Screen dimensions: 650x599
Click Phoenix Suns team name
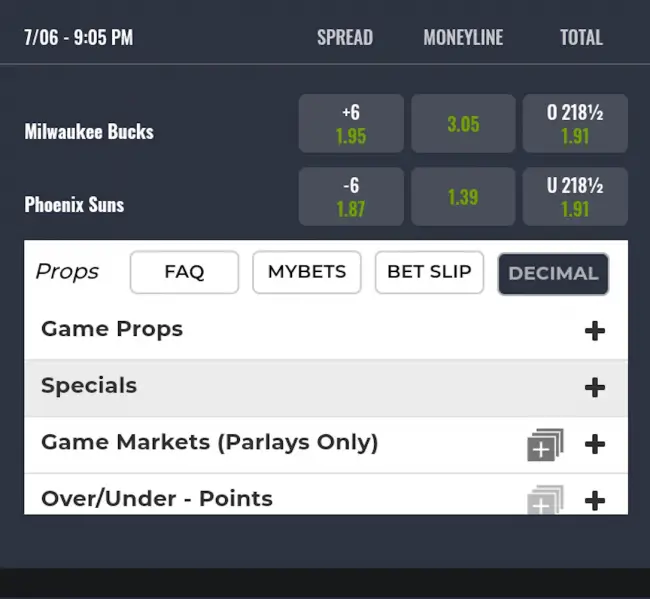click(x=74, y=204)
